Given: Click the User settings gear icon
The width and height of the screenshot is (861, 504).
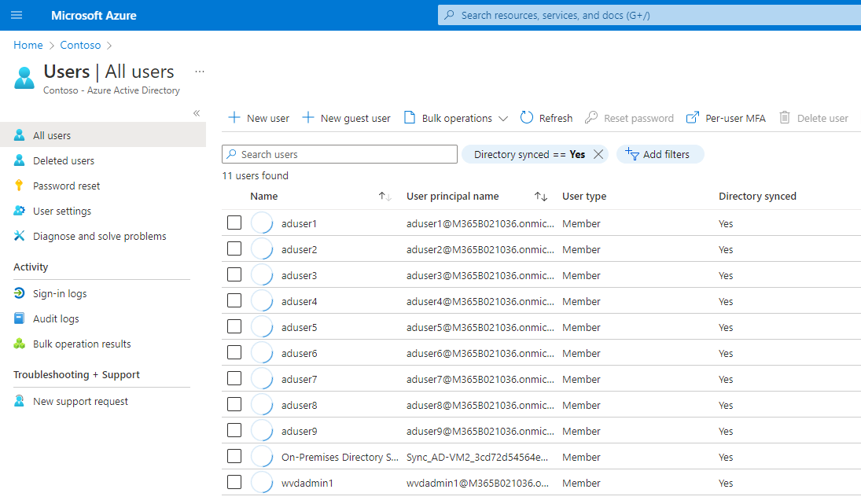Looking at the screenshot, I should click(x=19, y=211).
